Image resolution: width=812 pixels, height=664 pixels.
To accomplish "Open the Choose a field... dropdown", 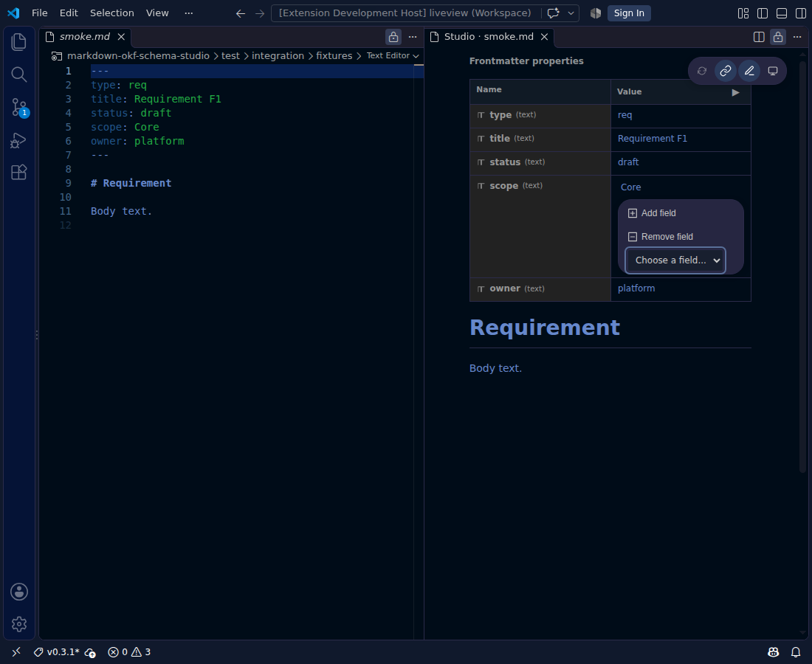I will [x=675, y=260].
